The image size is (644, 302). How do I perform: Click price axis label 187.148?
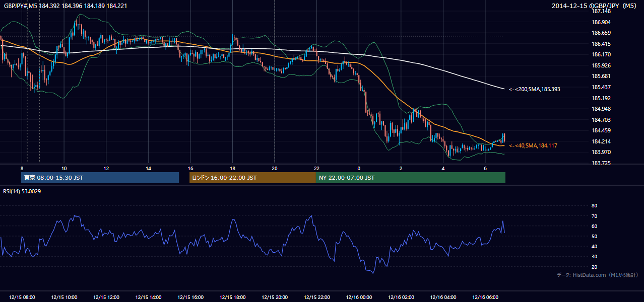(601, 11)
